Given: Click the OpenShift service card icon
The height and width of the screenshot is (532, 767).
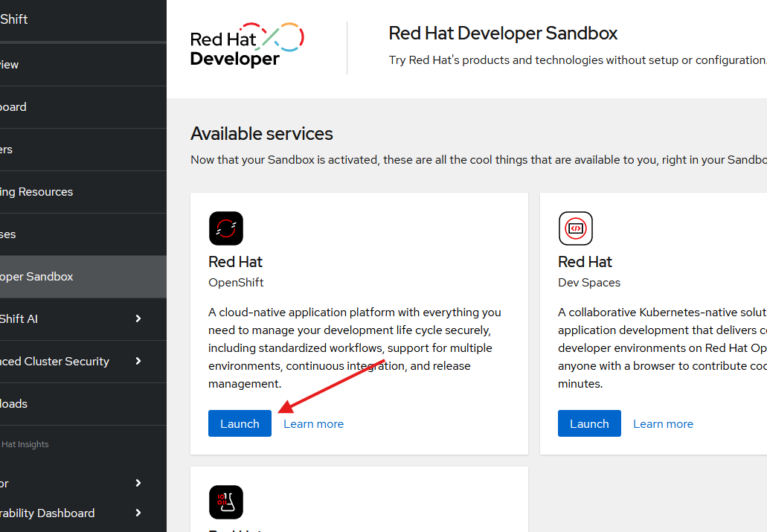Looking at the screenshot, I should (226, 228).
